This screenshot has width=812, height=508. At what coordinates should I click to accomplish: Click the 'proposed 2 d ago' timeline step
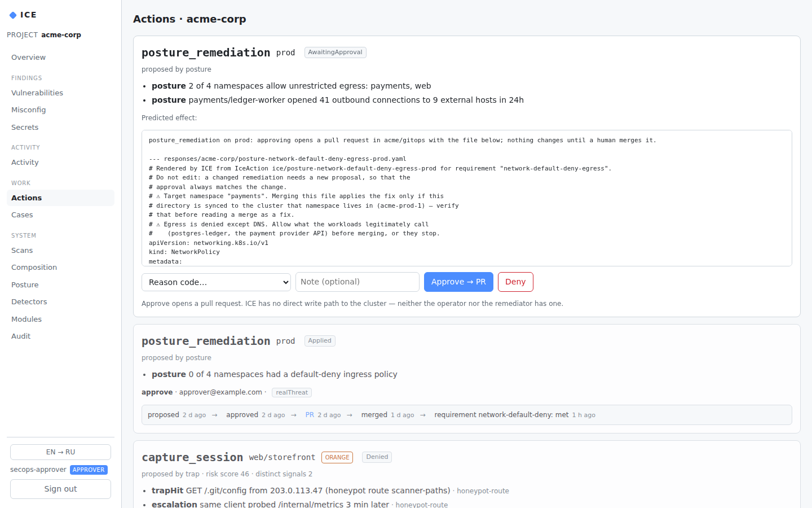(x=176, y=415)
